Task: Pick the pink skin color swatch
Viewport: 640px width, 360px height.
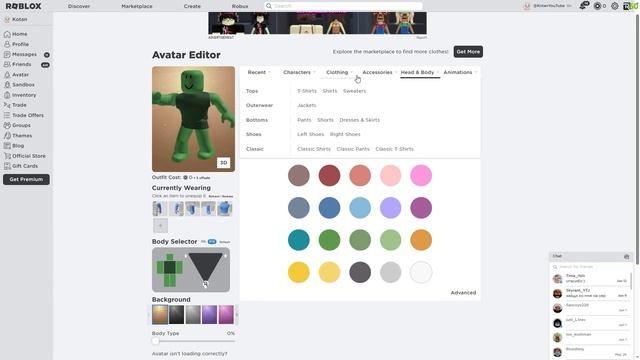Action: [421, 176]
